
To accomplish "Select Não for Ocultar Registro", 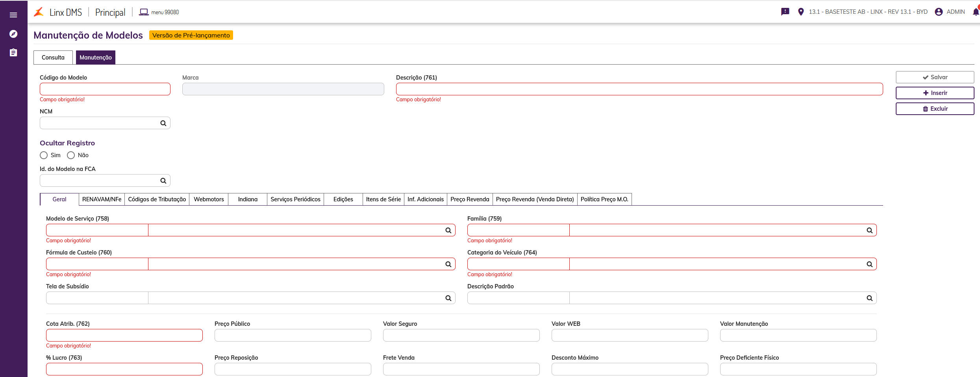I will pos(71,155).
